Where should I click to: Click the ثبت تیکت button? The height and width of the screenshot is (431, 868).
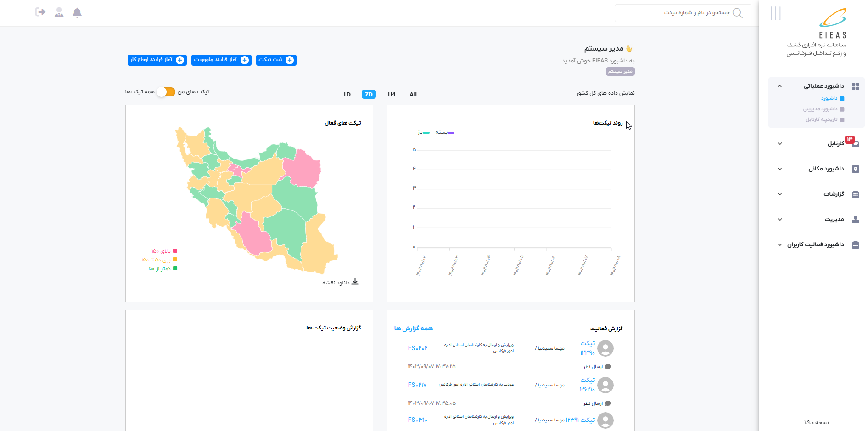[276, 60]
